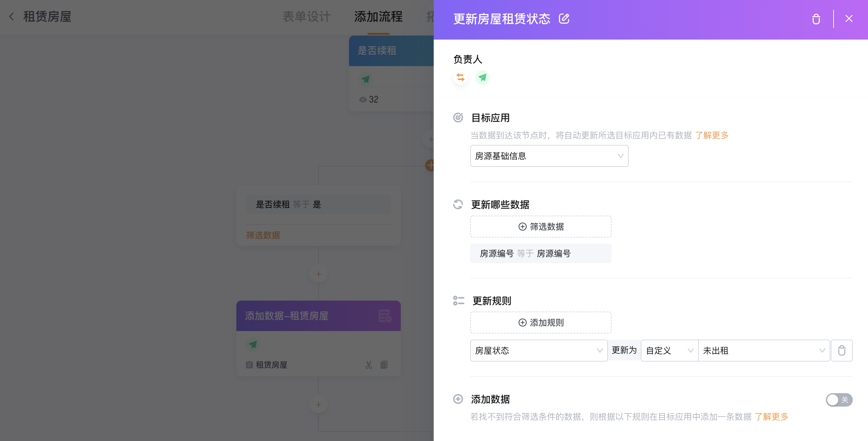Screen dimensions: 868x441
Task: Close the 更新房屋租赁状态 panel
Action: click(849, 19)
